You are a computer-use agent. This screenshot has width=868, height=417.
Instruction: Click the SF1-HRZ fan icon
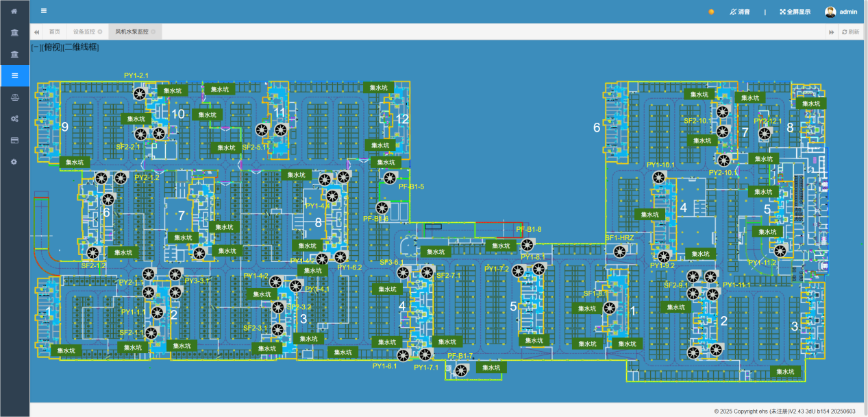point(619,253)
